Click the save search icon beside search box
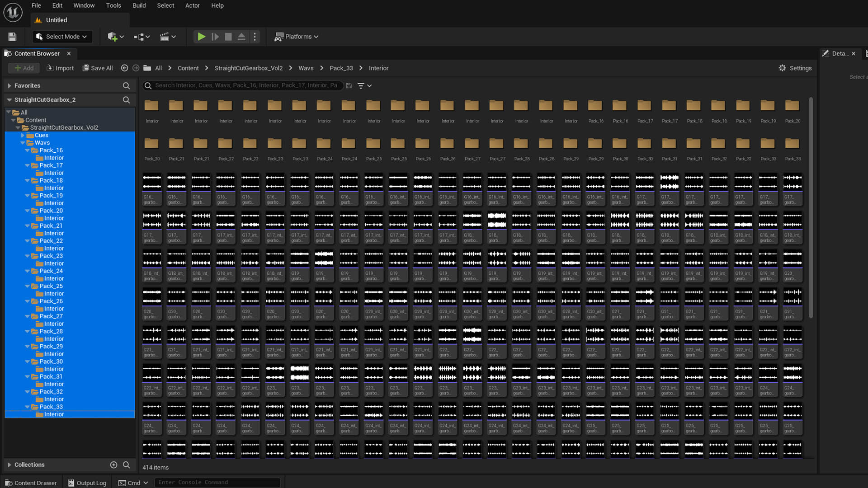 tap(349, 85)
